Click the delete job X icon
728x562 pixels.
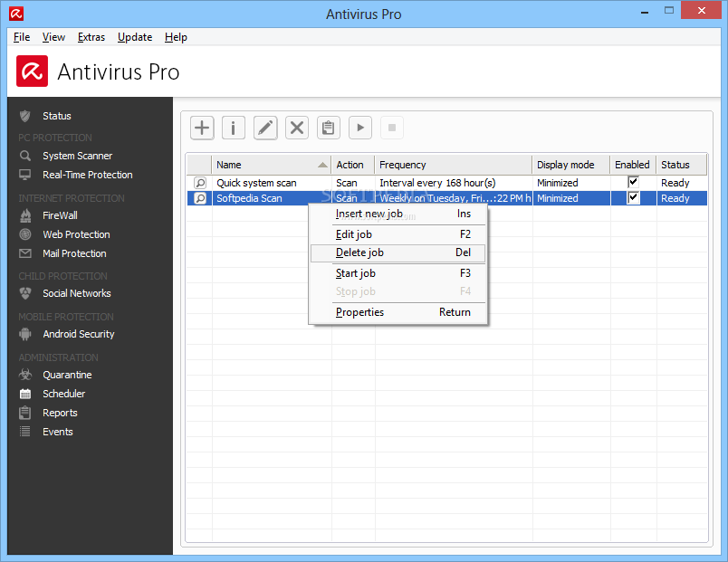point(297,128)
